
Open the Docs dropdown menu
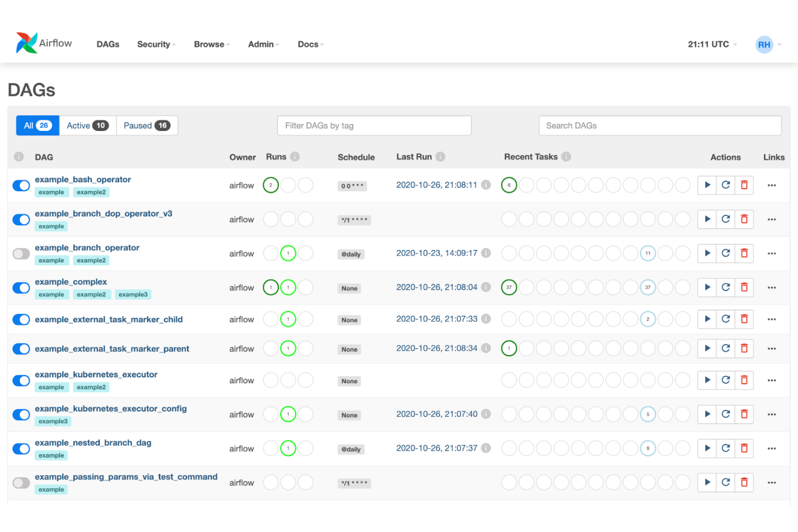311,44
